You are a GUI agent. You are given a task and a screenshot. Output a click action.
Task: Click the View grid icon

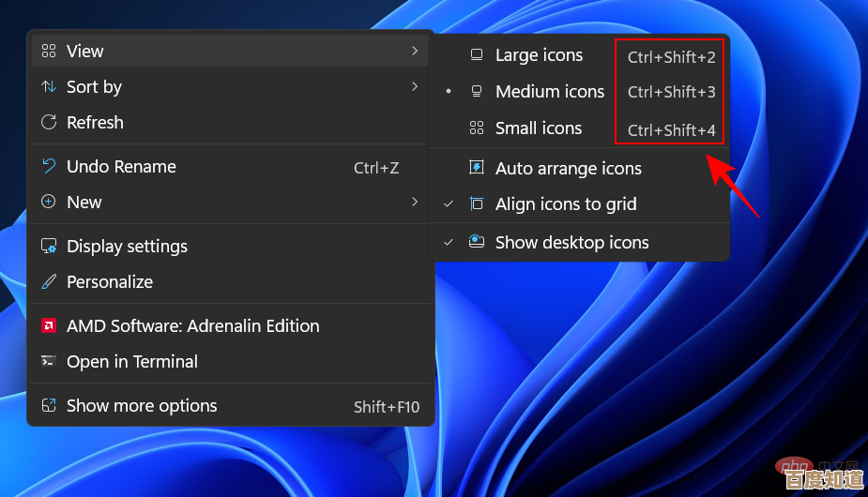point(49,52)
